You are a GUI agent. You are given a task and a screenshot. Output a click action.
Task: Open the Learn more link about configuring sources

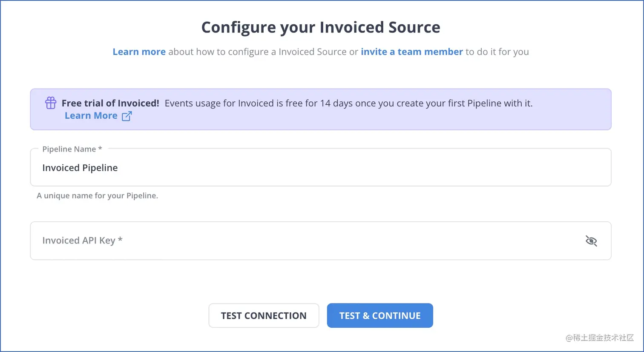[139, 52]
